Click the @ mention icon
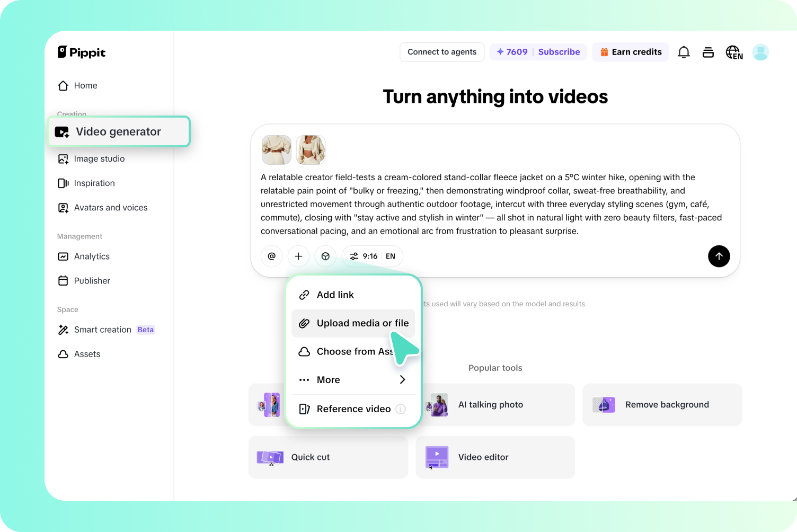 click(x=271, y=256)
